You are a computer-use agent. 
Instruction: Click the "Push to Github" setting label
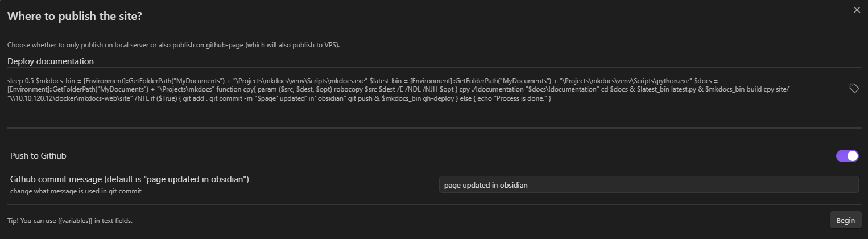[38, 156]
